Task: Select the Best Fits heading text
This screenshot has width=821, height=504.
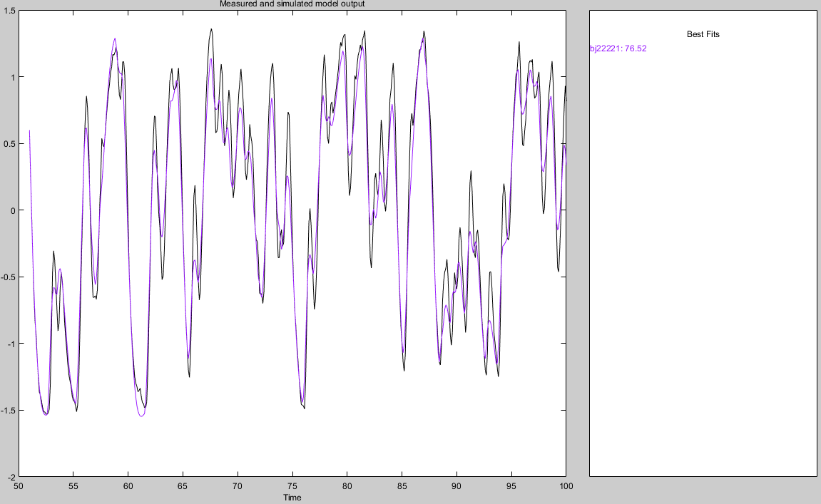Action: point(703,34)
